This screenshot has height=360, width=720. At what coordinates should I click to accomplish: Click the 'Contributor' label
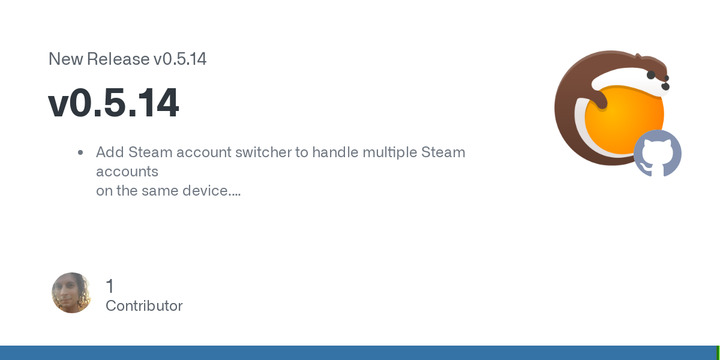(144, 306)
